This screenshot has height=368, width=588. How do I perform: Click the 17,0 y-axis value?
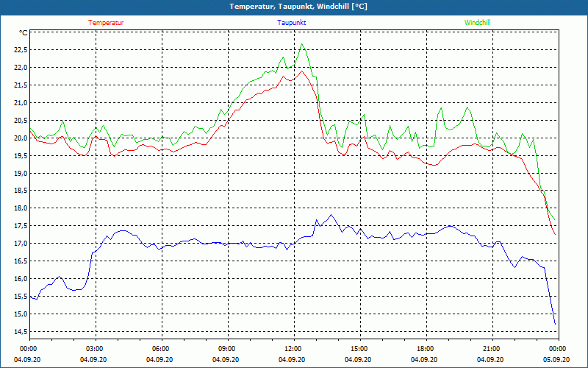click(21, 244)
